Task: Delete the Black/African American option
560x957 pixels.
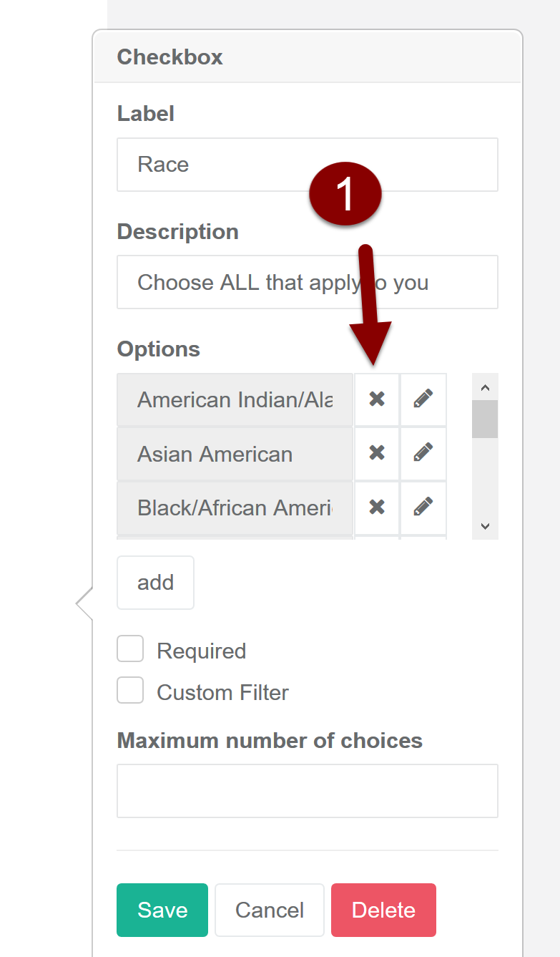Action: [377, 507]
